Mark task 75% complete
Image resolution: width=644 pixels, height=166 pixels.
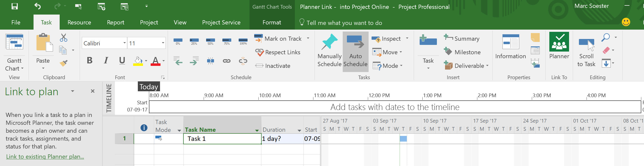(227, 41)
